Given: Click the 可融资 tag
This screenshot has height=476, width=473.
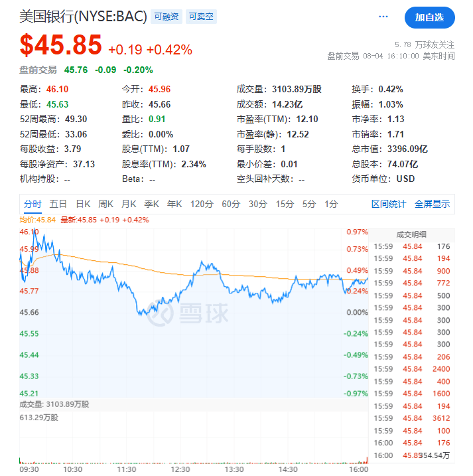Looking at the screenshot, I should [165, 17].
